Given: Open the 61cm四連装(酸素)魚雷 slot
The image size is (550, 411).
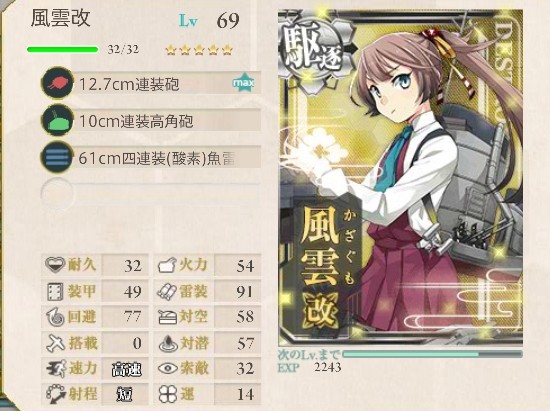Looking at the screenshot, I should [x=169, y=158].
